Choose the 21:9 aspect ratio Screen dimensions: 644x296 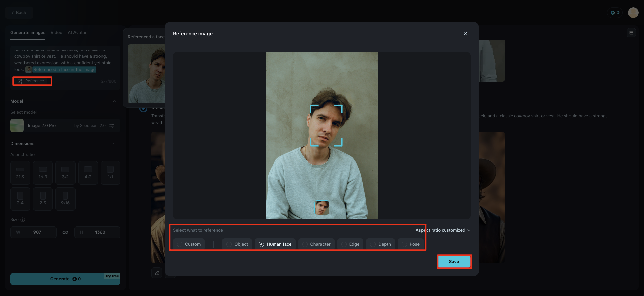click(20, 173)
